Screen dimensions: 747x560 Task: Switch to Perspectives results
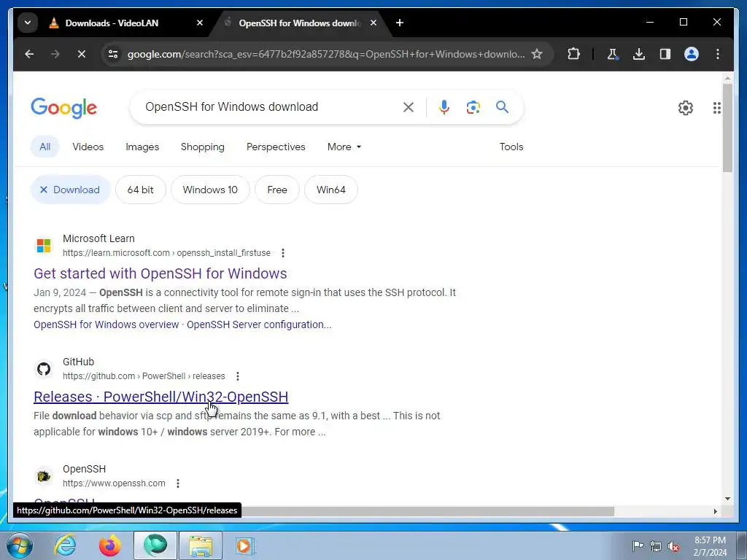click(276, 147)
